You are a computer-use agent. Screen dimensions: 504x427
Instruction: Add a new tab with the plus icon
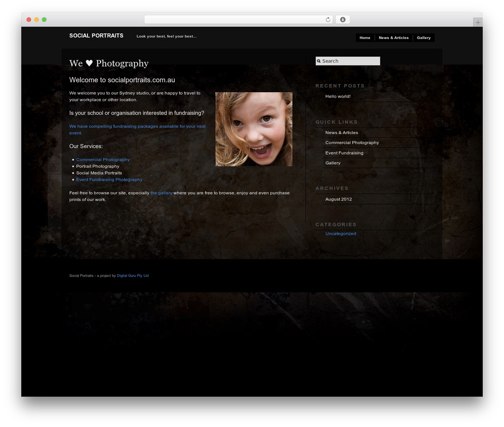(x=478, y=22)
